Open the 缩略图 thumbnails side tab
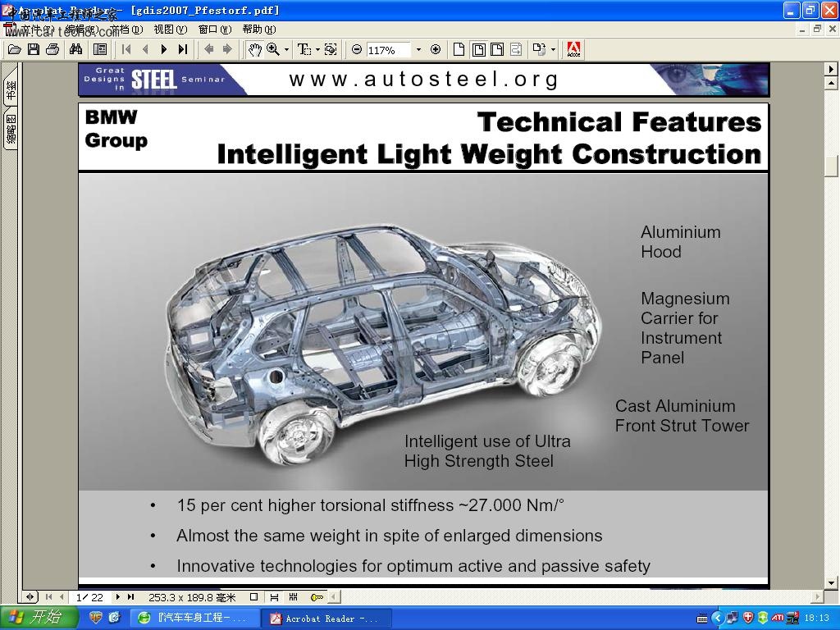 click(11, 129)
